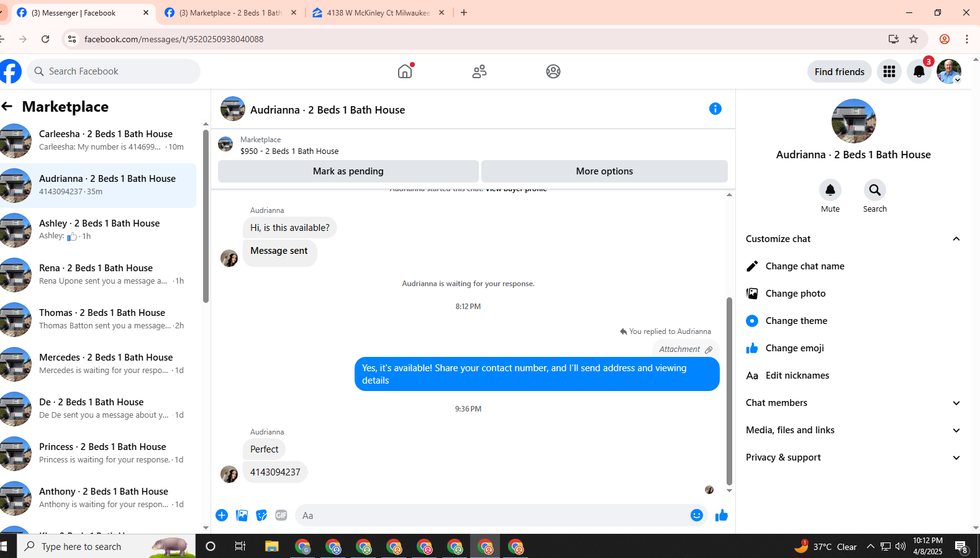Click the Aa message input field
This screenshot has width=980, height=558.
coord(491,515)
